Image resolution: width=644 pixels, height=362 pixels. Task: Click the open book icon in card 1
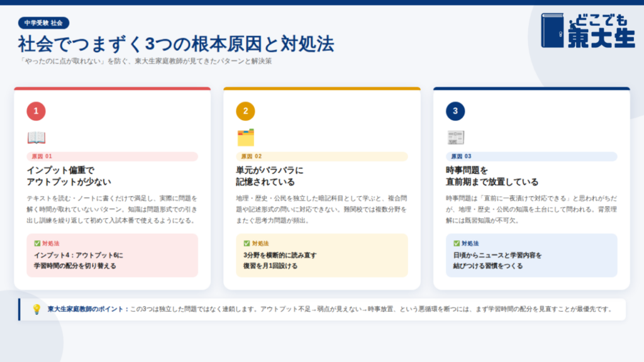pyautogui.click(x=36, y=138)
